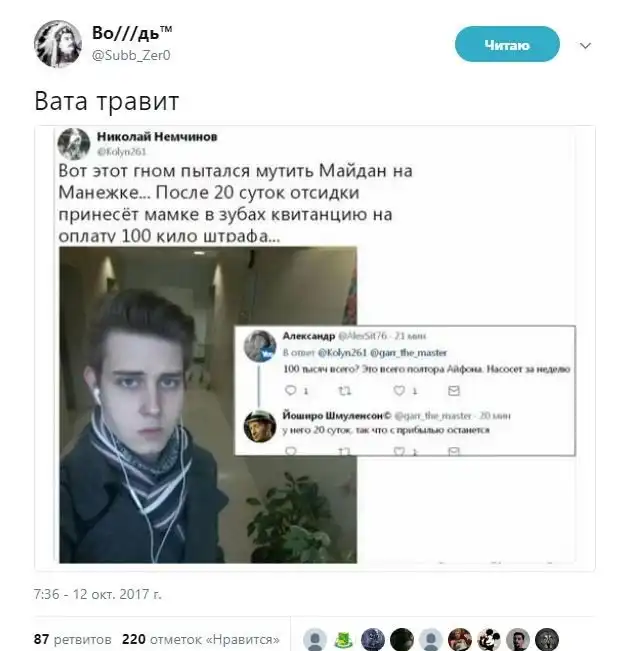Open the third liker's dark blue avatar

point(373,640)
